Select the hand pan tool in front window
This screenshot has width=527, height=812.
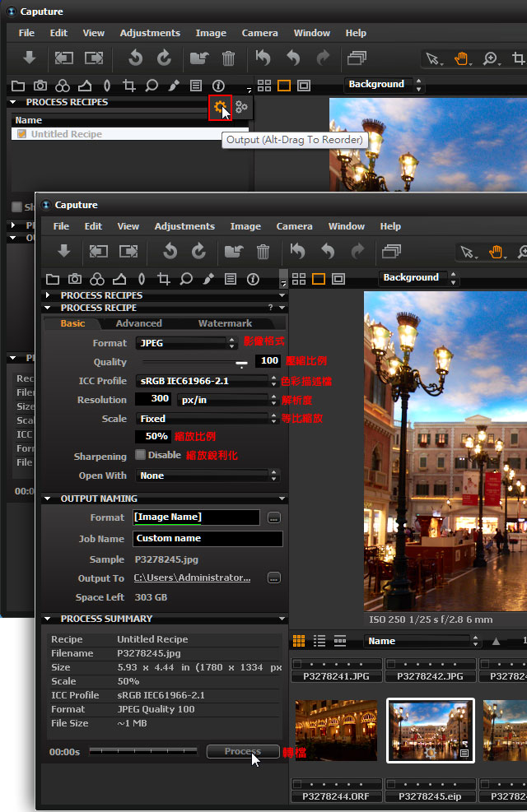click(496, 252)
